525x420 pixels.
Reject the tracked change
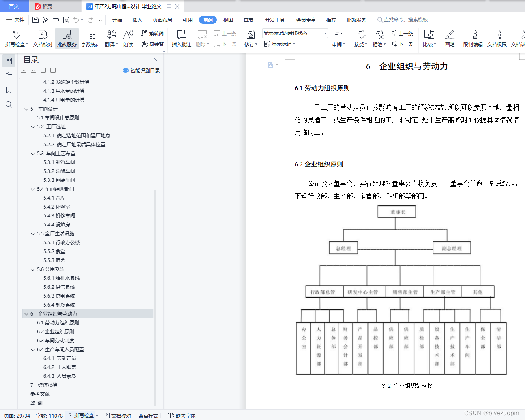tap(379, 38)
